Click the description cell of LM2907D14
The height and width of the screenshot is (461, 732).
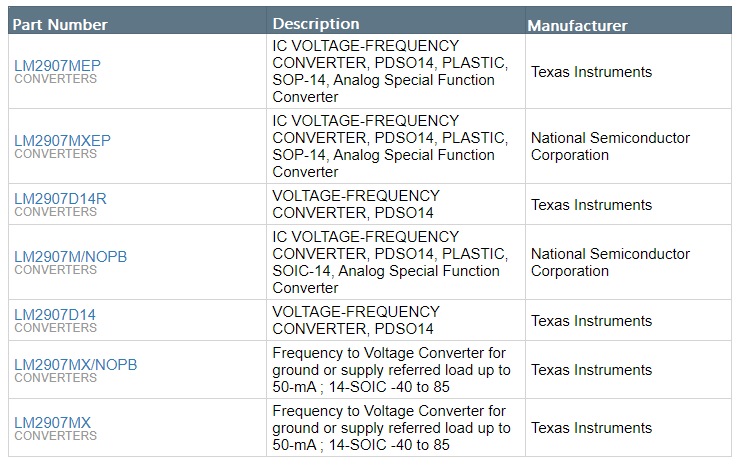tap(356, 320)
